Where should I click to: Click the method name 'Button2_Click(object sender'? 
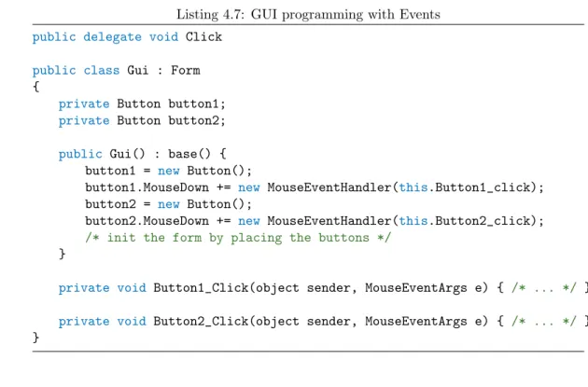pos(252,322)
